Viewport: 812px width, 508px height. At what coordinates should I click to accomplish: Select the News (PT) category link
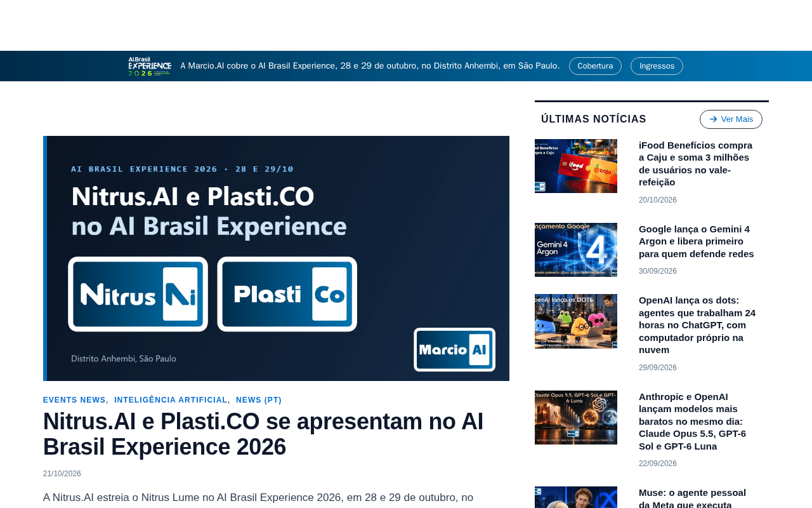pos(259,400)
